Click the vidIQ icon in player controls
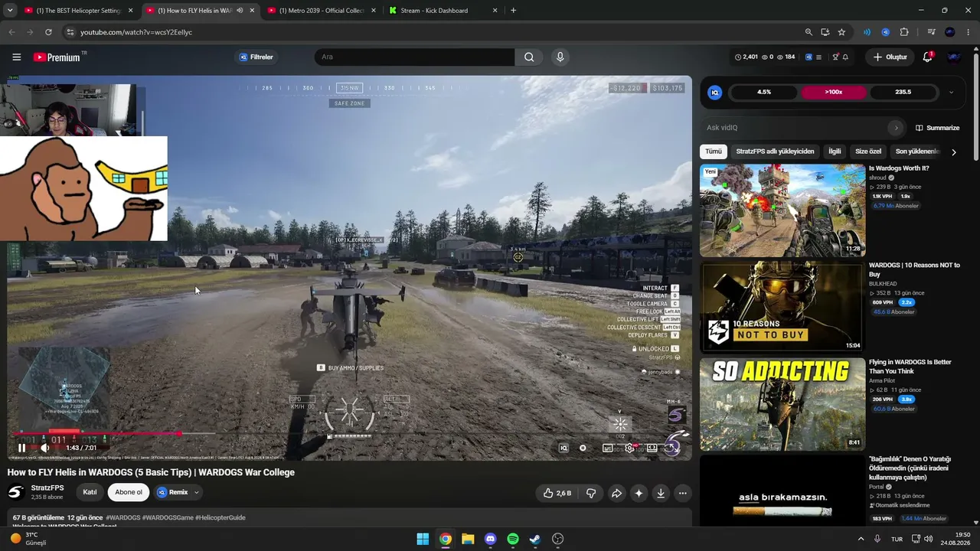The width and height of the screenshot is (980, 551). point(563,448)
